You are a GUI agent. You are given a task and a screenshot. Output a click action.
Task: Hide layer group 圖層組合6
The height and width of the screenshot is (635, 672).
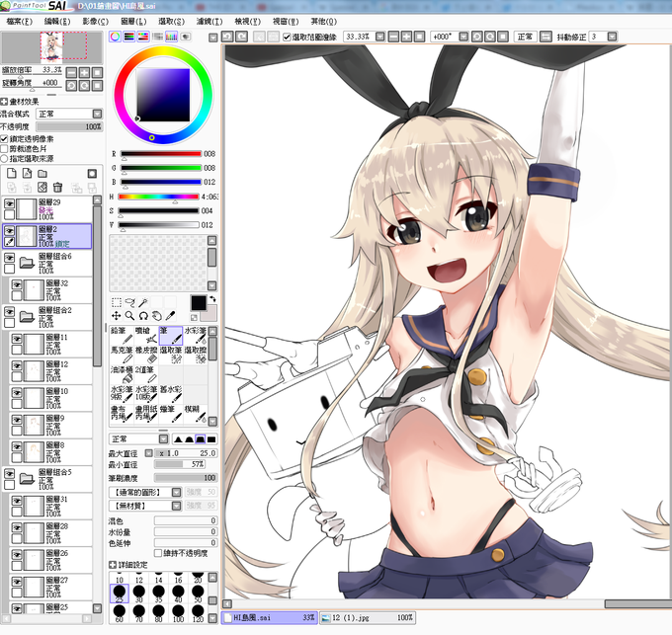9,258
